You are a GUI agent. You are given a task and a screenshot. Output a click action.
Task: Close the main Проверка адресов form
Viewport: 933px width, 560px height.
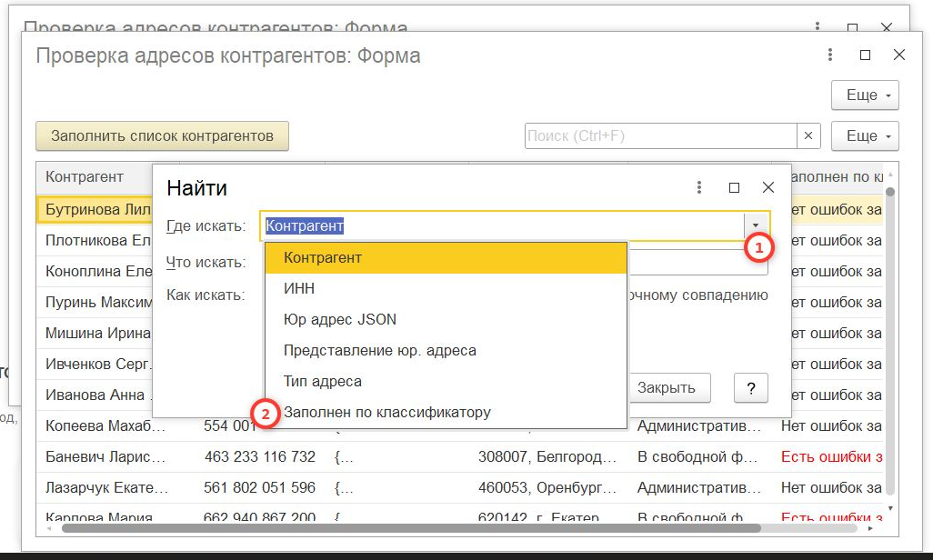pyautogui.click(x=899, y=55)
